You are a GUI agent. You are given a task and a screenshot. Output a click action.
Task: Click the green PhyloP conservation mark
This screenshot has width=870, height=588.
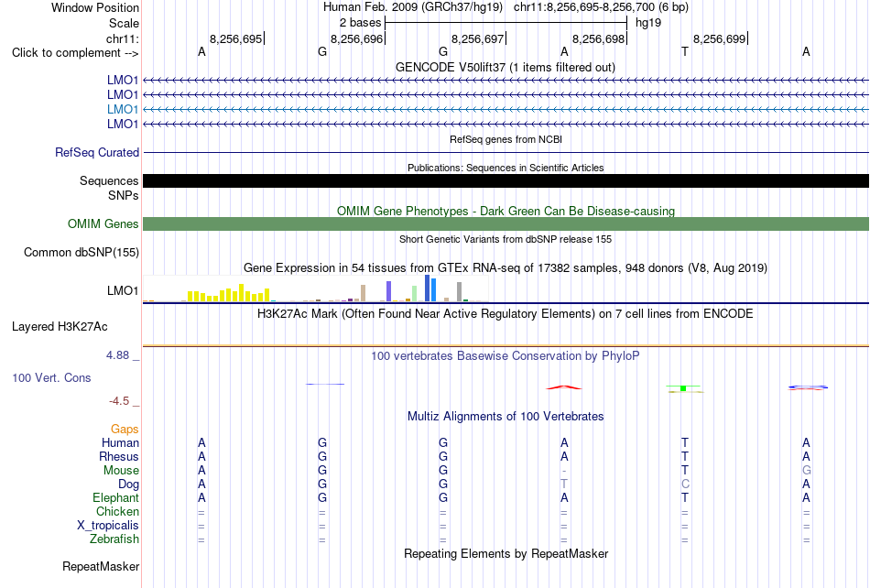(684, 388)
